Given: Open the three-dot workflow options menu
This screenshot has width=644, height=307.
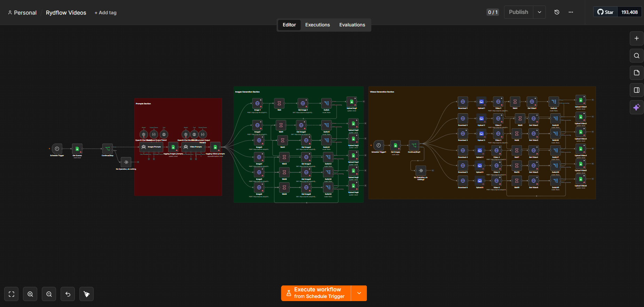Looking at the screenshot, I should point(571,12).
